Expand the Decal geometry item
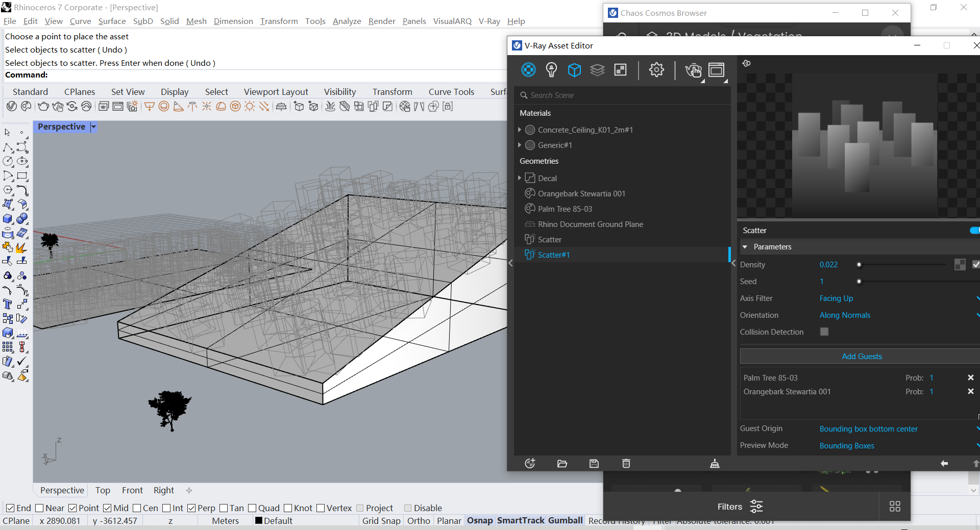 click(520, 178)
